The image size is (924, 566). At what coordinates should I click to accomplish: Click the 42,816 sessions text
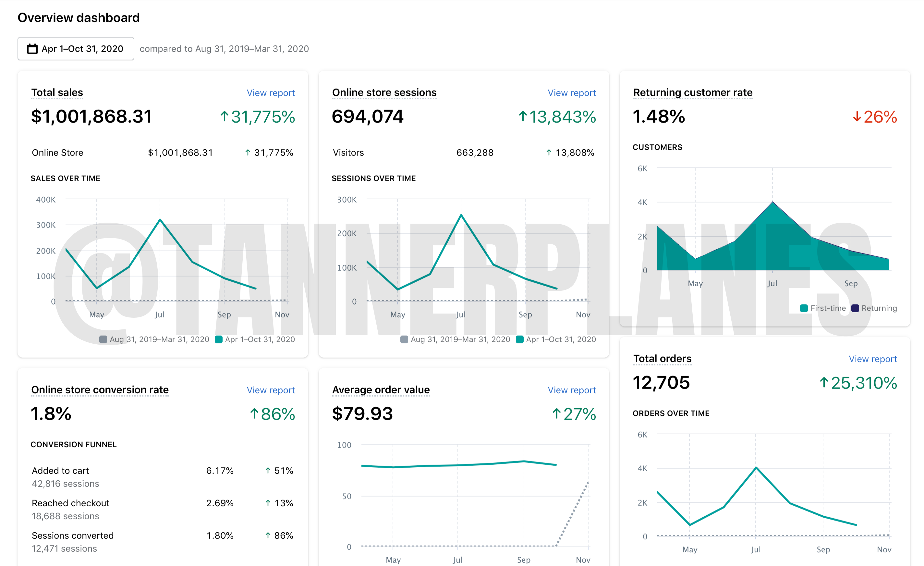pyautogui.click(x=65, y=484)
